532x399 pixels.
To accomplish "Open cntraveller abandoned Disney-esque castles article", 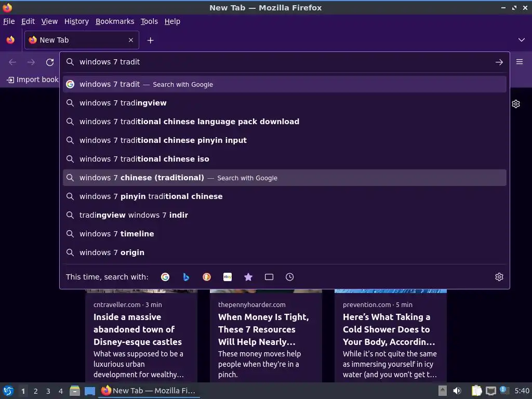I will (x=141, y=336).
